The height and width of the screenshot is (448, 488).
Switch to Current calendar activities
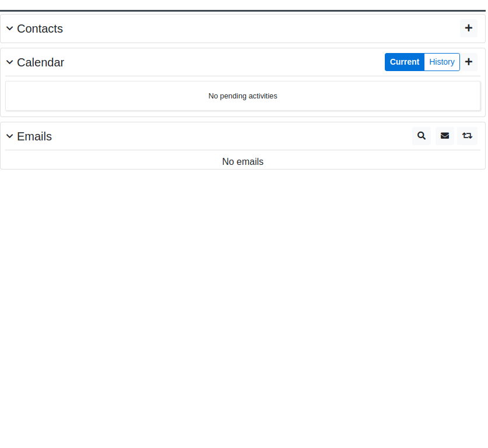[x=405, y=62]
